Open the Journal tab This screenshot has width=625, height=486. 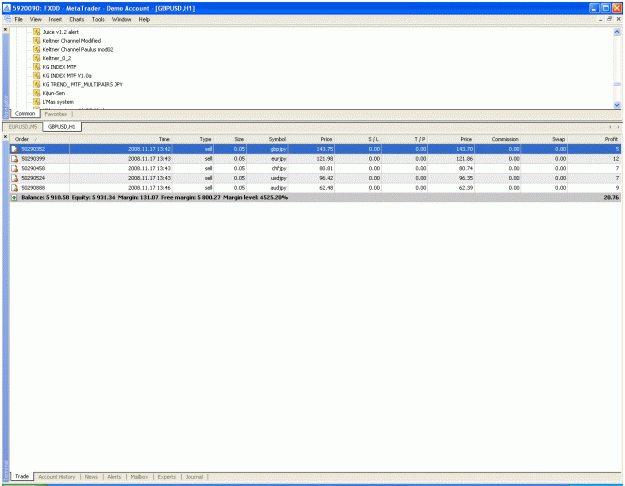click(x=194, y=477)
